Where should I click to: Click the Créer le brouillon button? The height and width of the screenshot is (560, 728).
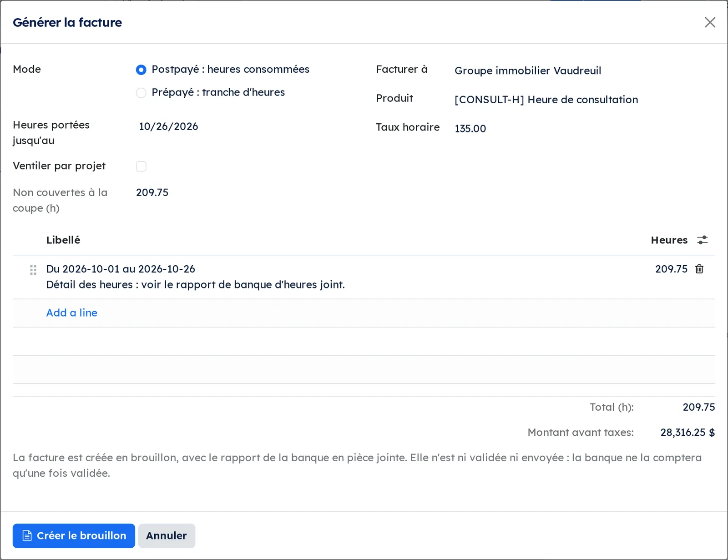click(74, 536)
